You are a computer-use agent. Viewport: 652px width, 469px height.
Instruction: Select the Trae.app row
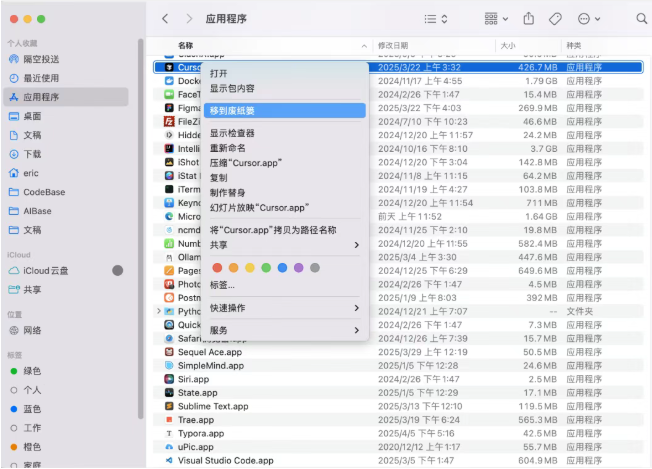pyautogui.click(x=398, y=420)
